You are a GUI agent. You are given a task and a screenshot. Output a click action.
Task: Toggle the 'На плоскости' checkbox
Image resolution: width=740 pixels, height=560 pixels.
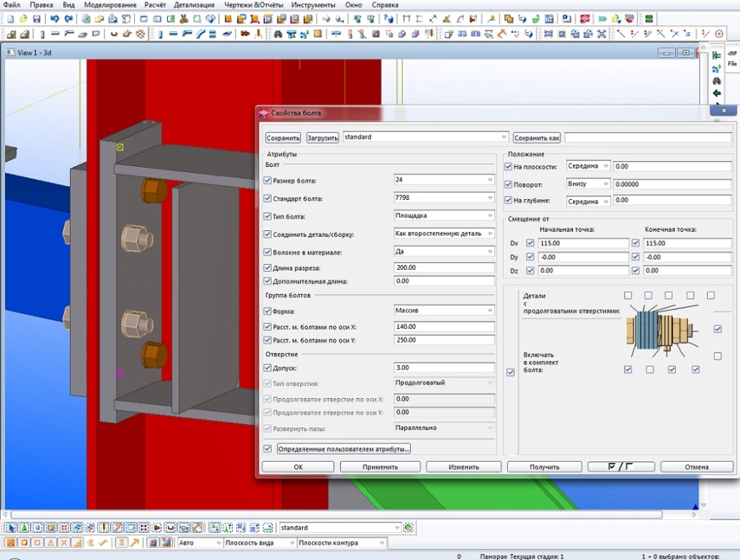[509, 167]
